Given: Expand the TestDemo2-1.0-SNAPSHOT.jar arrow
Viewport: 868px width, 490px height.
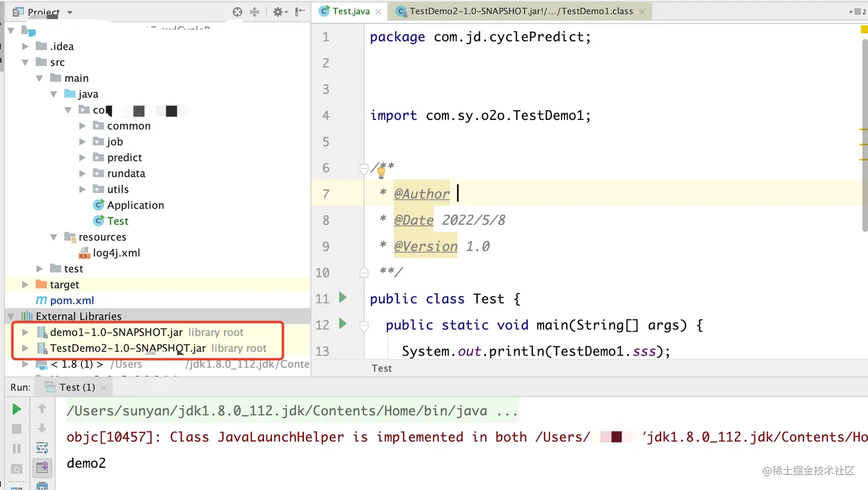Looking at the screenshot, I should [25, 348].
